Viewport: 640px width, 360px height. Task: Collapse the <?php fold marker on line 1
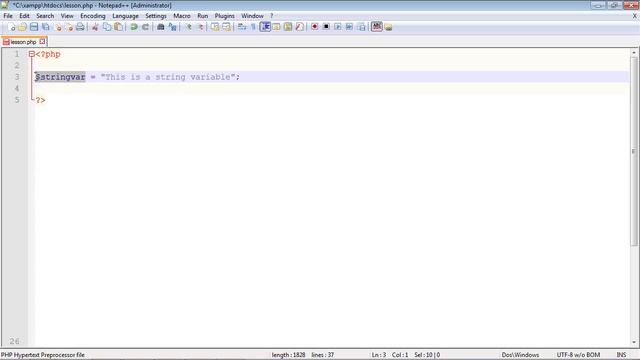click(x=31, y=54)
